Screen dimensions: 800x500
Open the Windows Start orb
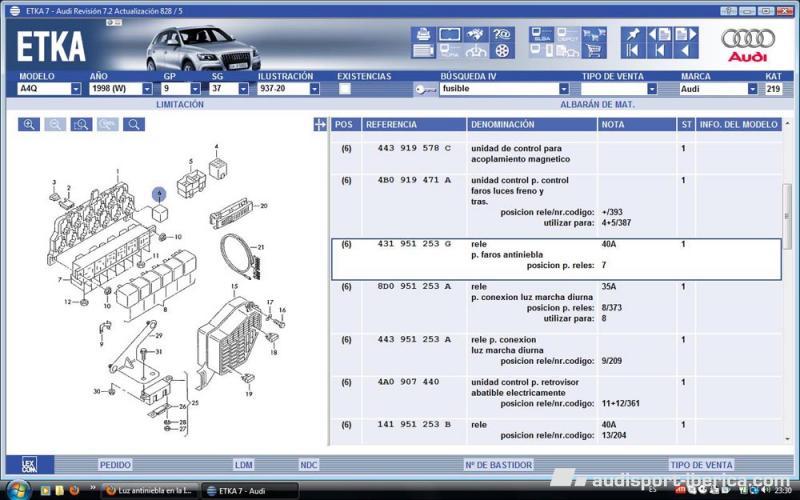click(x=18, y=490)
